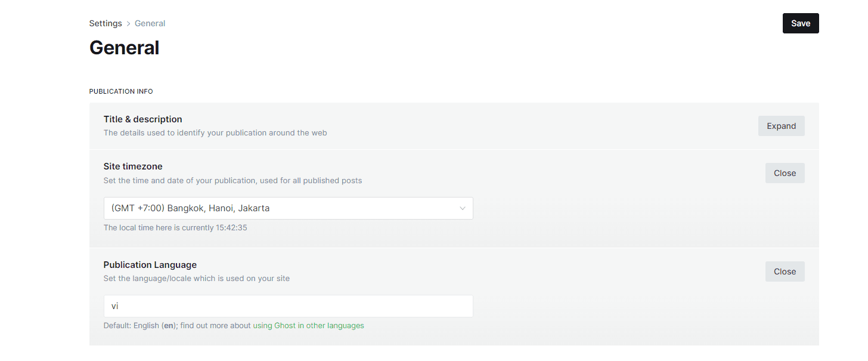Viewport: 868px width, 361px height.
Task: Click the local time display text
Action: click(x=175, y=227)
